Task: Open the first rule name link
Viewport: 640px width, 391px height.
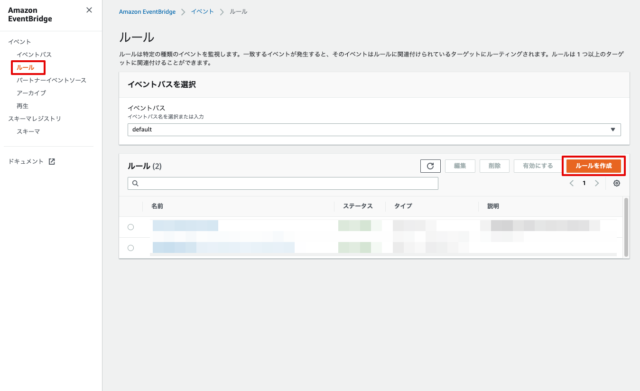Action: (x=185, y=226)
